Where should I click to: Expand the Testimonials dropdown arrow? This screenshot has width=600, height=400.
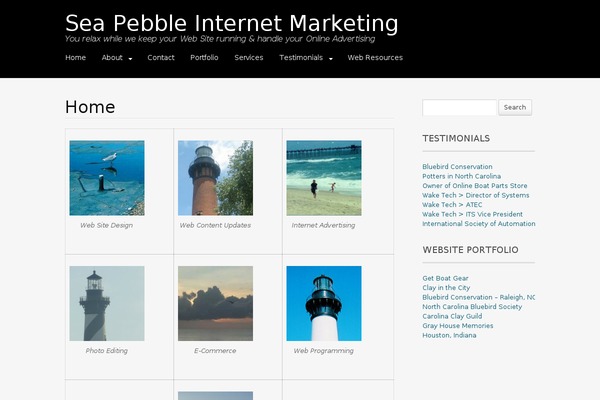[x=331, y=59]
